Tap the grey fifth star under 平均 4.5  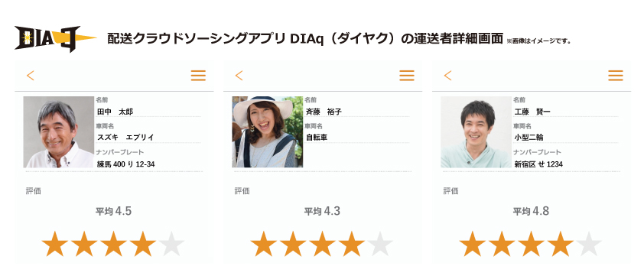[x=171, y=244]
